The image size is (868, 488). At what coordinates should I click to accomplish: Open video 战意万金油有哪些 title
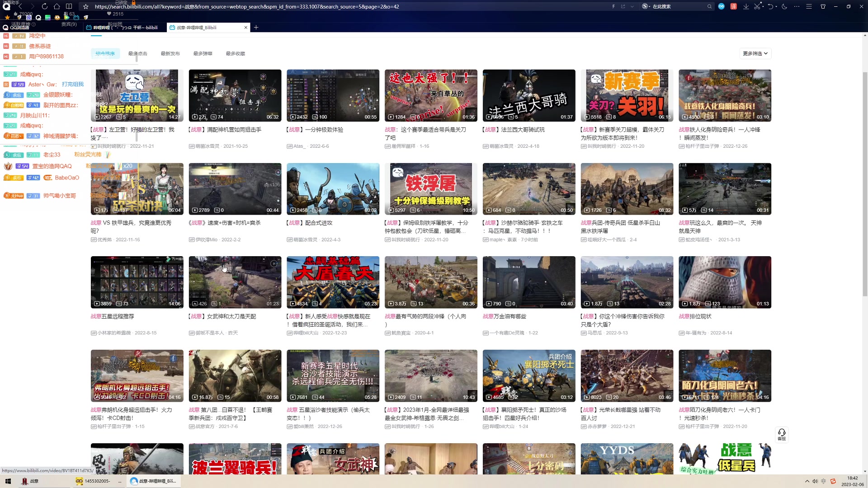click(505, 316)
